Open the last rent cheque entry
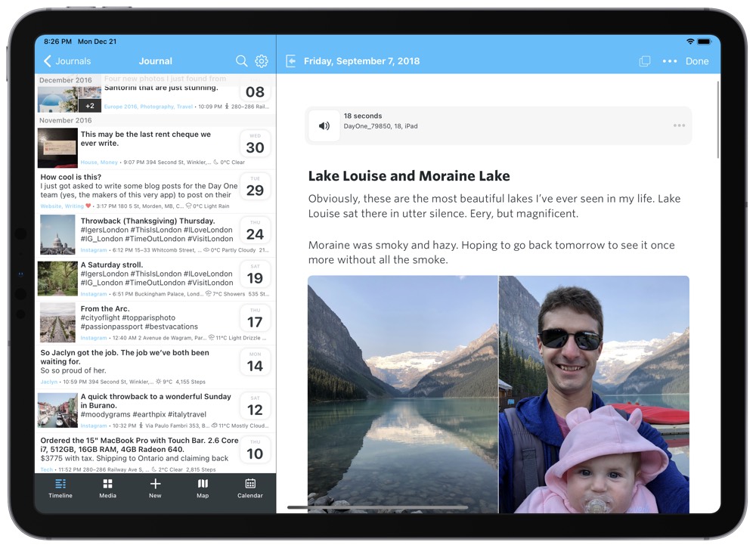Viewport: 756px width, 548px height. tap(156, 147)
